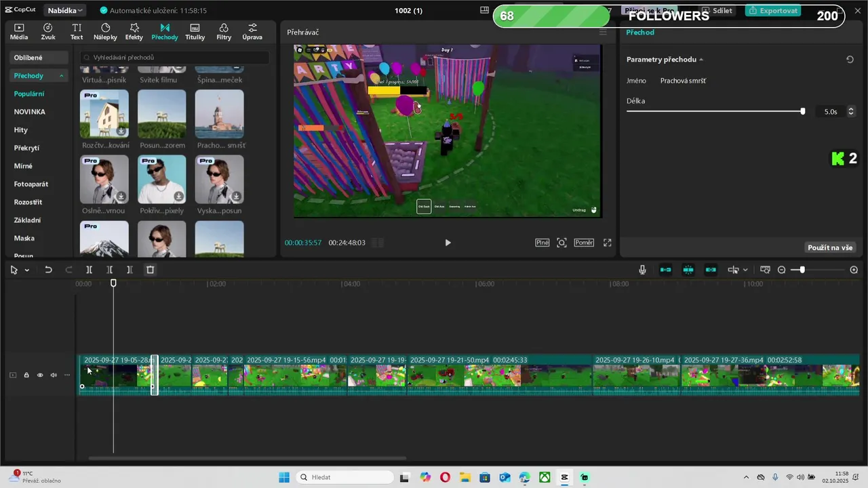The image size is (868, 488).
Task: Switch to the Zvuk tab
Action: [x=48, y=32]
